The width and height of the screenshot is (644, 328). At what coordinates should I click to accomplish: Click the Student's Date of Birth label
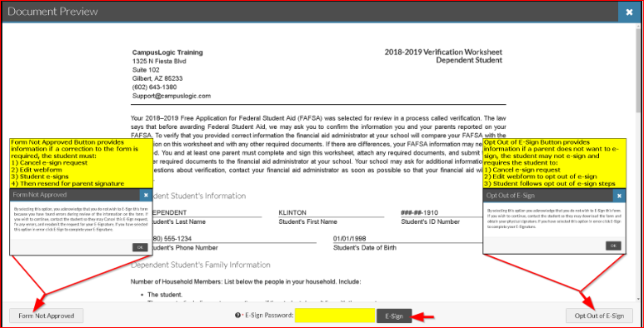(365, 248)
